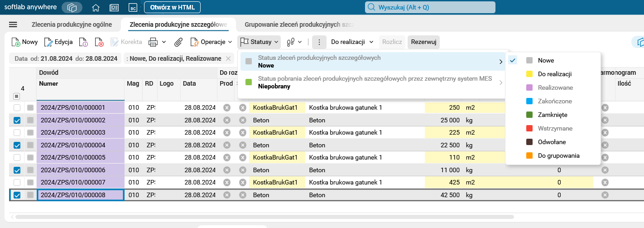Click Otwórz w HTML button
This screenshot has height=228, width=644.
pos(172,7)
